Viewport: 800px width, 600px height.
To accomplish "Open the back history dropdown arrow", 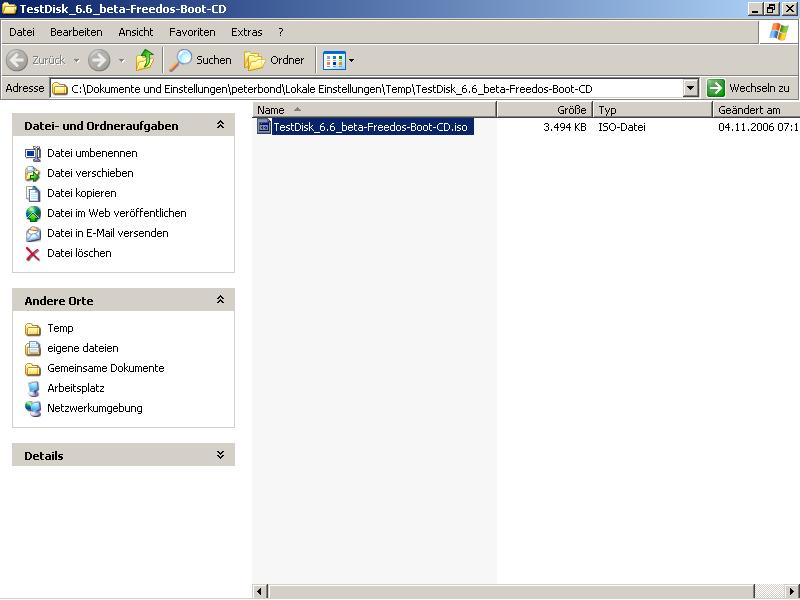I will coord(76,60).
